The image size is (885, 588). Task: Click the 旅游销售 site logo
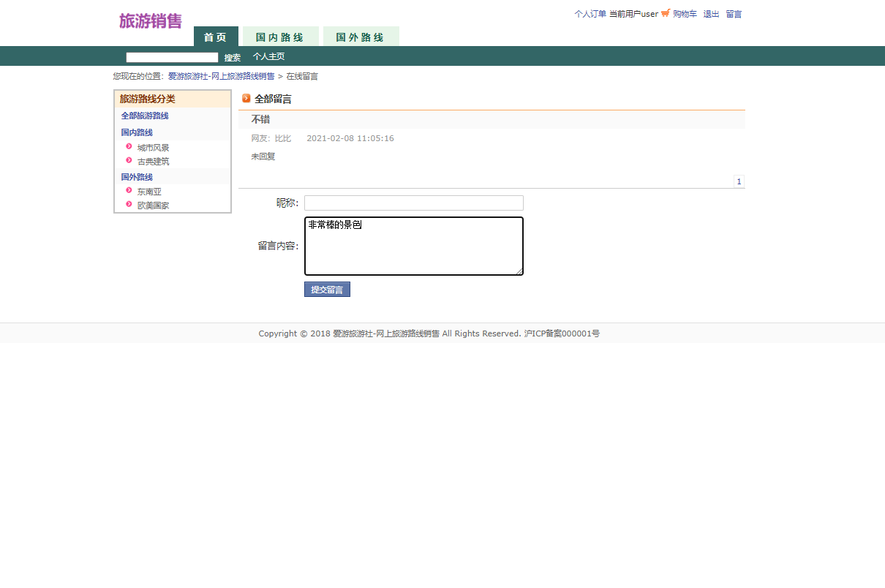point(151,21)
